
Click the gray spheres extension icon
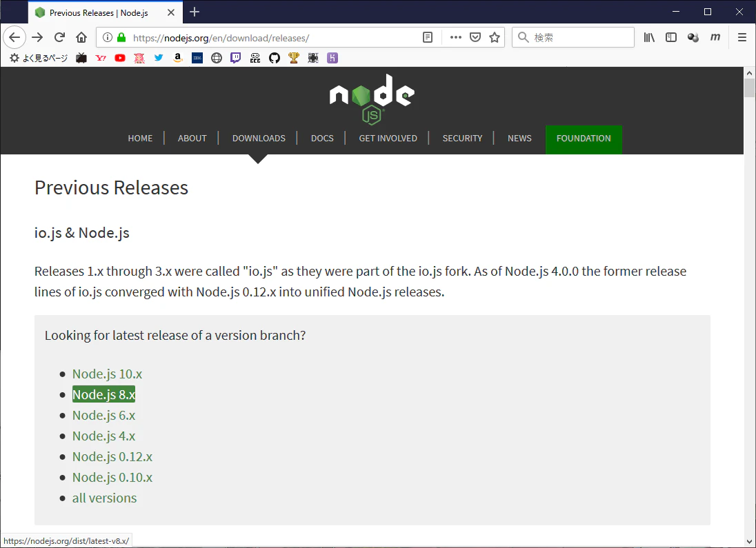point(693,37)
